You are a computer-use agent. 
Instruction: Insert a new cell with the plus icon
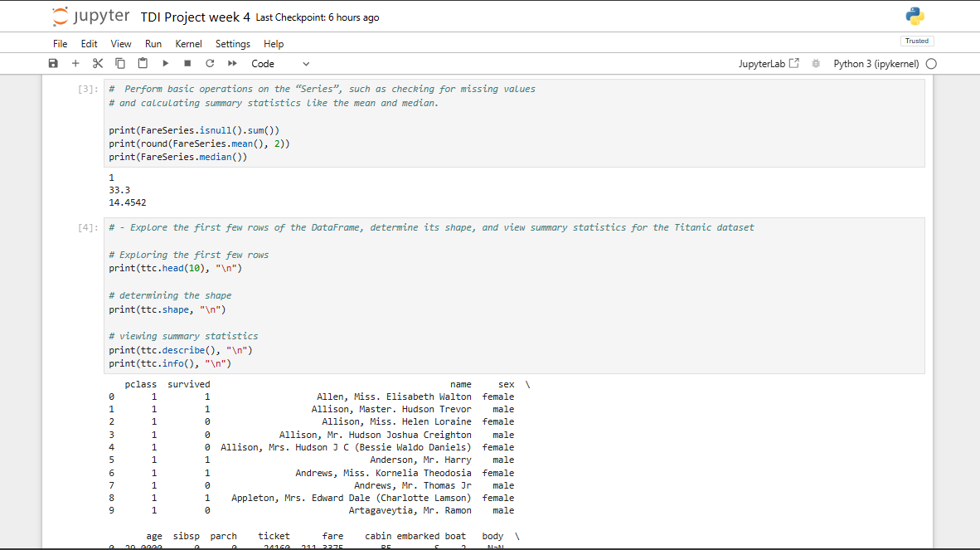75,63
